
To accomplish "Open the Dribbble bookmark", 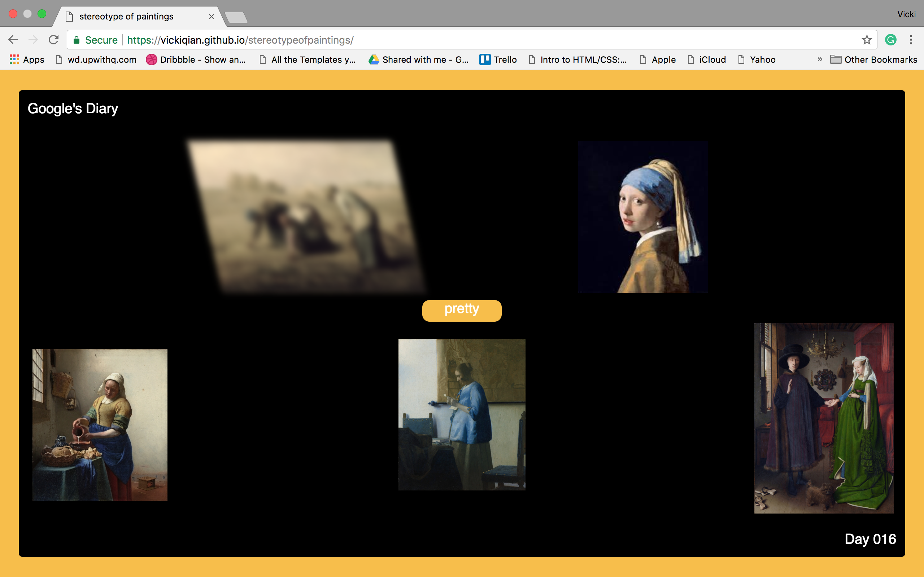I will [x=196, y=60].
